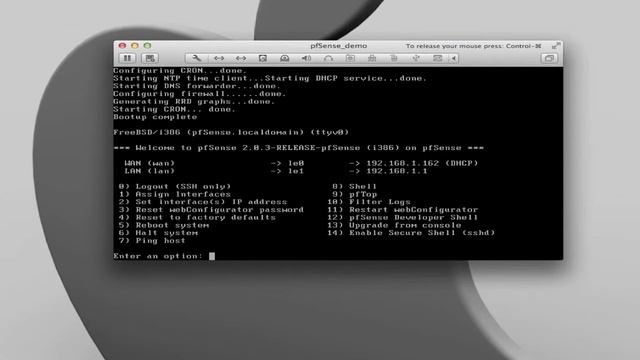Click the '8) Shell' menu line
The width and height of the screenshot is (640, 360).
click(354, 187)
